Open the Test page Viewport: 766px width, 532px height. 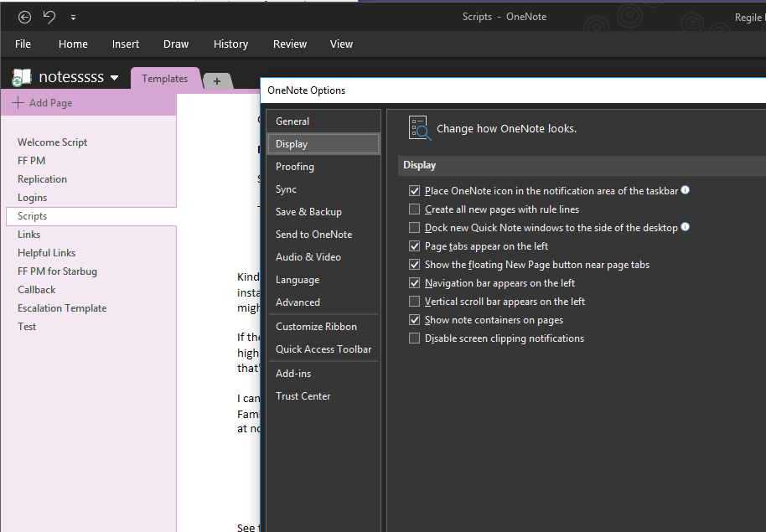91,327
